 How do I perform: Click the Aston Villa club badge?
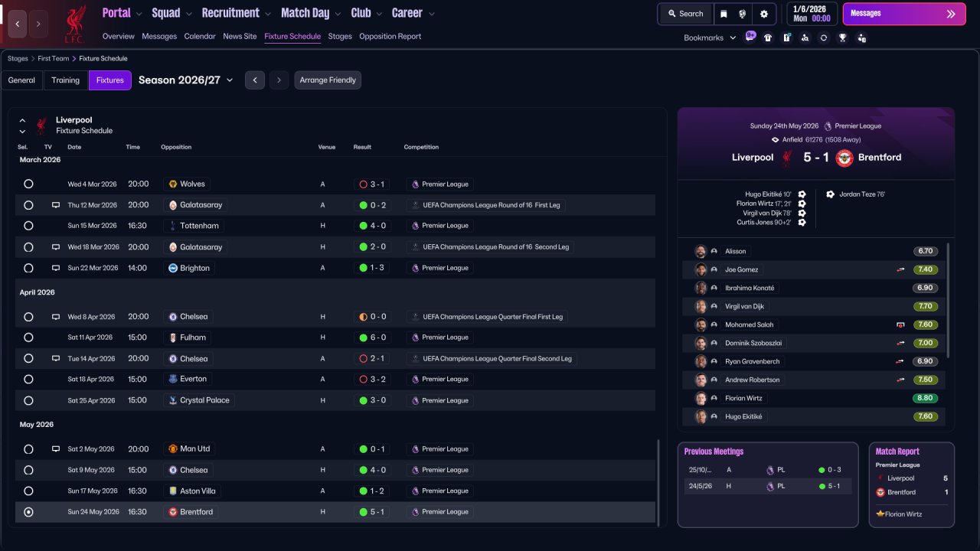pos(173,491)
